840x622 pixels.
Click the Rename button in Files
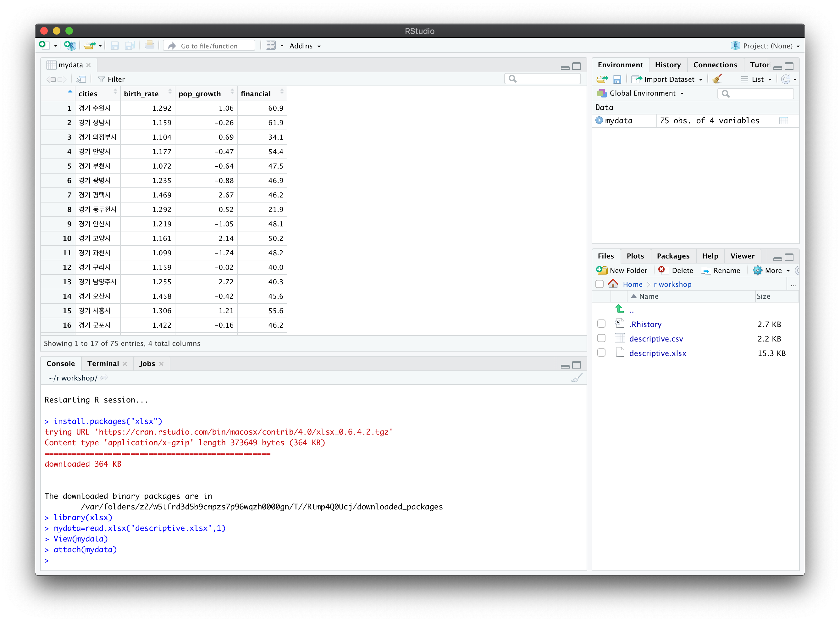721,270
